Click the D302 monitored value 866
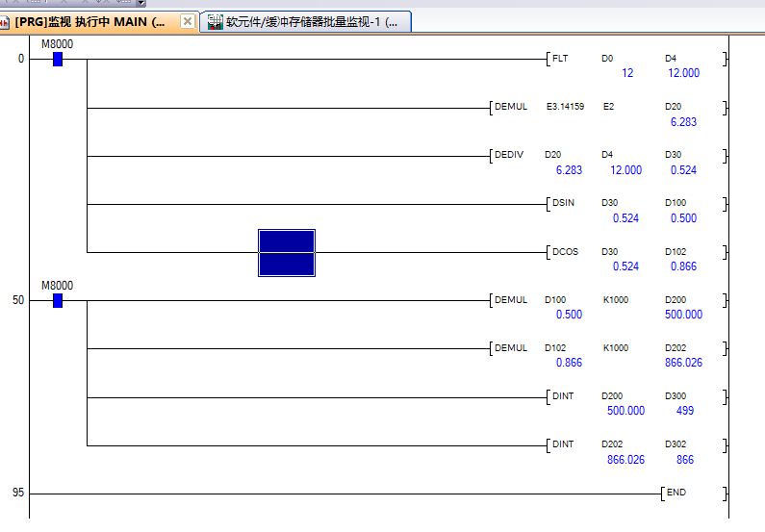The image size is (765, 532). [684, 460]
